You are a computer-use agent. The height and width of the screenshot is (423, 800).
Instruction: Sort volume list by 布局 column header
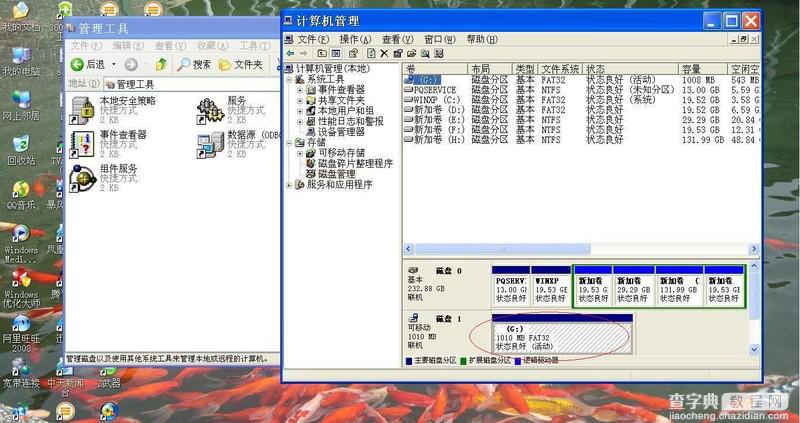click(490, 69)
